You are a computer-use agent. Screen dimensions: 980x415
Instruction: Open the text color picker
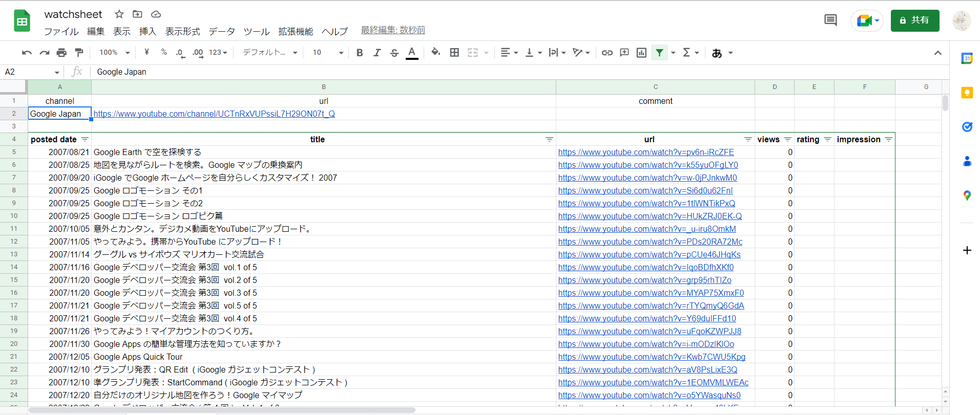412,53
